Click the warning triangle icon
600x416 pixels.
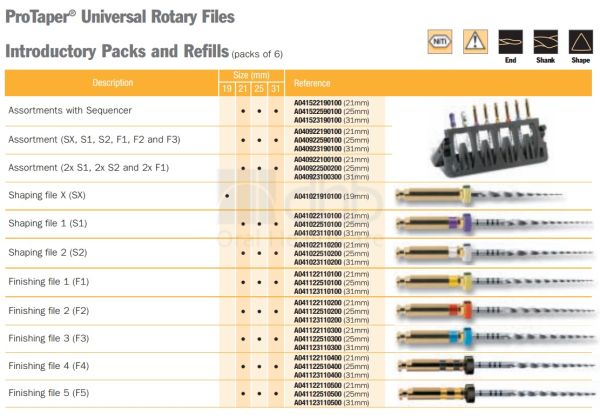click(475, 41)
